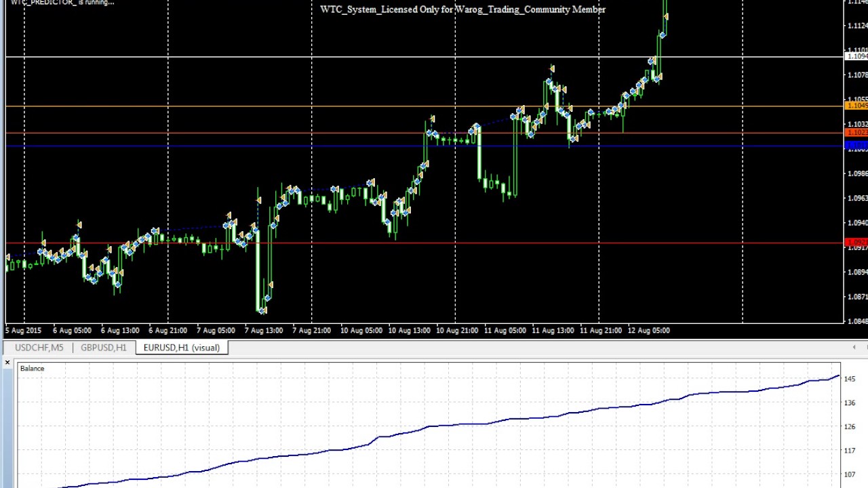Screen dimensions: 868x488
Task: Click the '11 Aug 13:00' time label
Action: [x=553, y=331]
